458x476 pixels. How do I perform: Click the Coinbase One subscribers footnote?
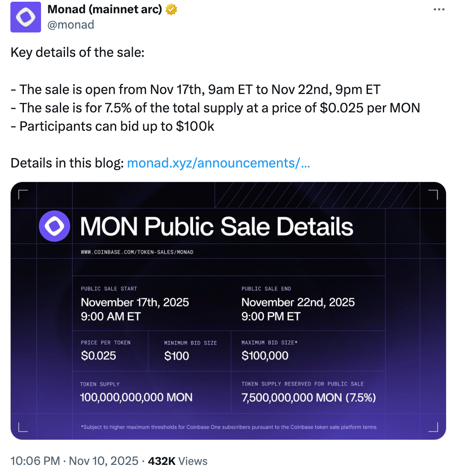[x=229, y=427]
